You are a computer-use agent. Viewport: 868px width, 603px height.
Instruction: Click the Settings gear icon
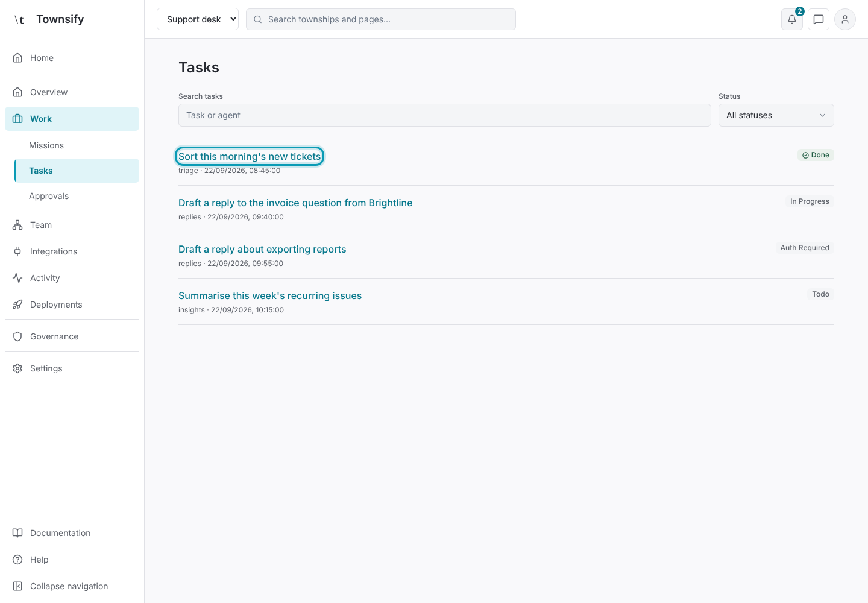17,368
